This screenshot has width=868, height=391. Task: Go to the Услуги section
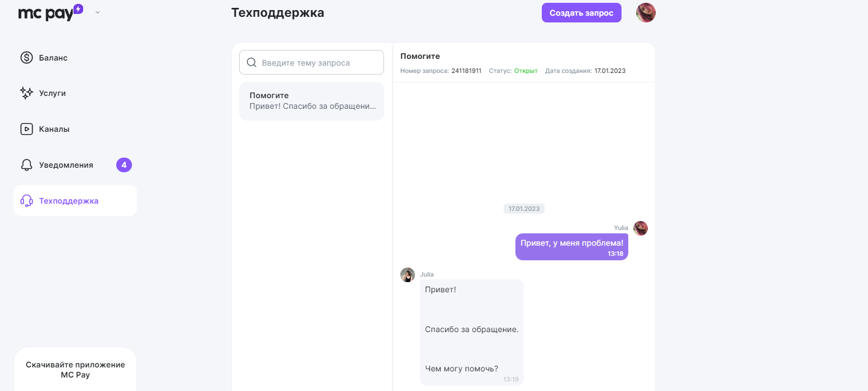point(52,93)
